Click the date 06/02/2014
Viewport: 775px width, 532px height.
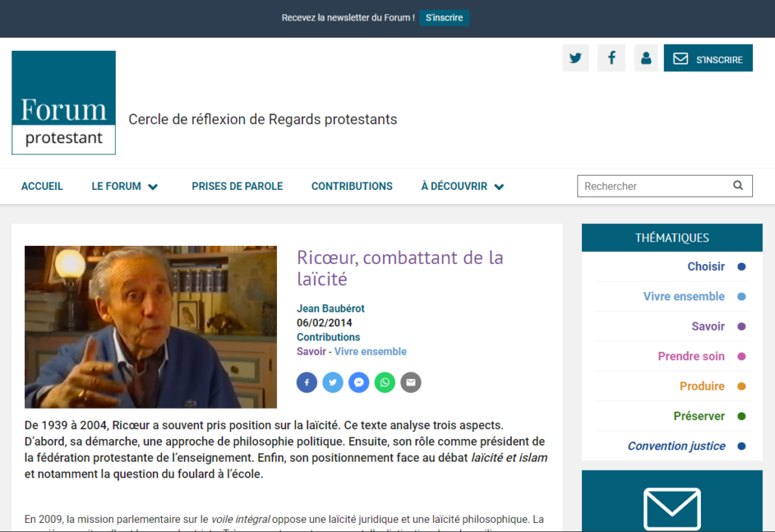(324, 323)
